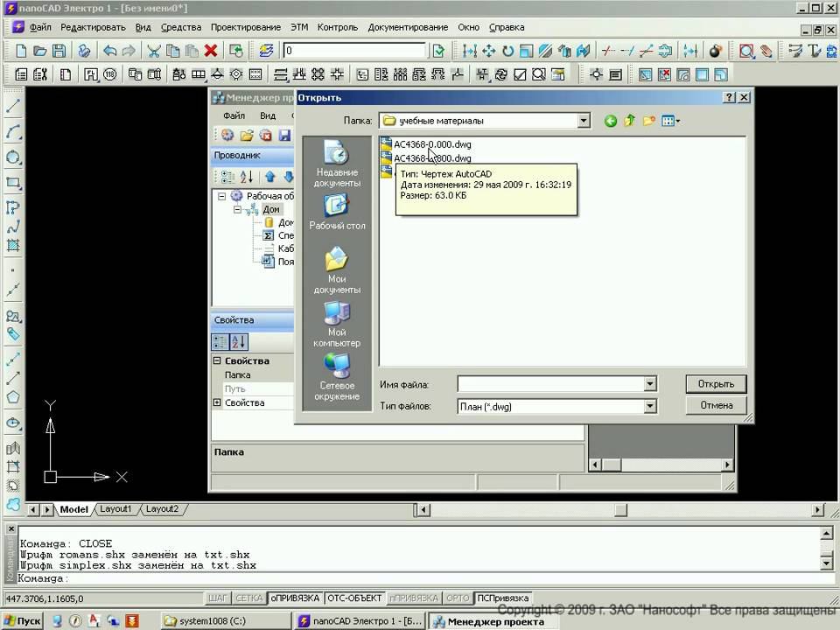Click horizontal scrollbar thumb under drawing area
This screenshot has width=840, height=630.
pyautogui.click(x=620, y=509)
